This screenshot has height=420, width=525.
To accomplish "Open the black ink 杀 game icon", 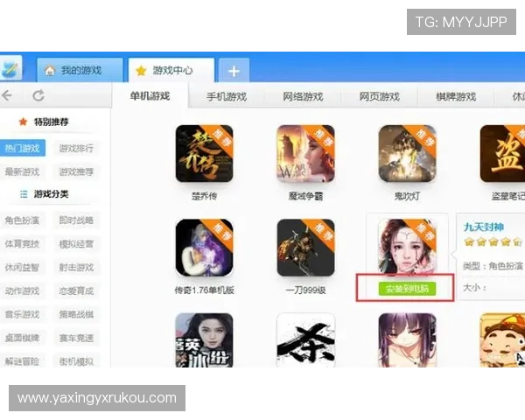I will (305, 340).
